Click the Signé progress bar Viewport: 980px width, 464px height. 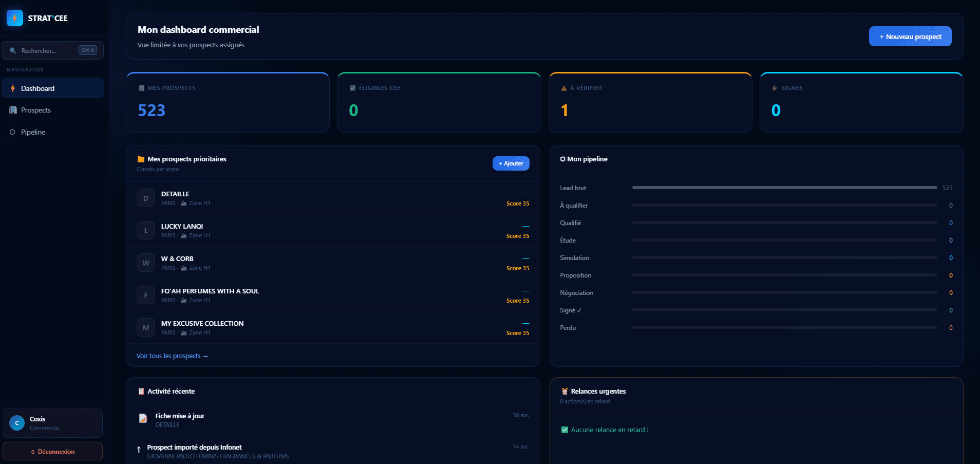[784, 310]
